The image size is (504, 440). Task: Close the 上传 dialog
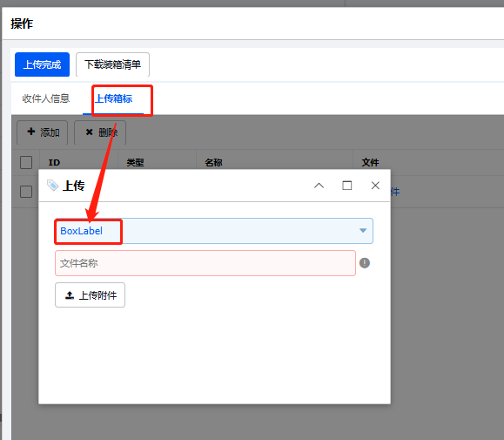point(375,186)
